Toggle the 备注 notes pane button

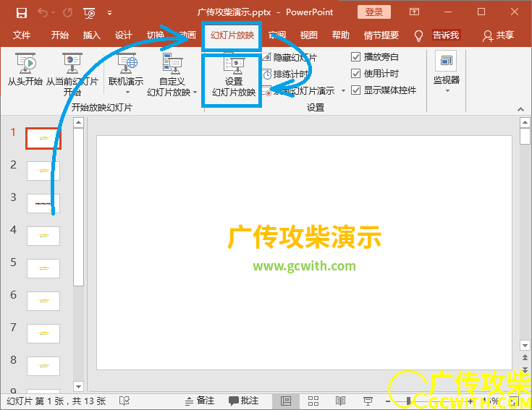coord(200,401)
